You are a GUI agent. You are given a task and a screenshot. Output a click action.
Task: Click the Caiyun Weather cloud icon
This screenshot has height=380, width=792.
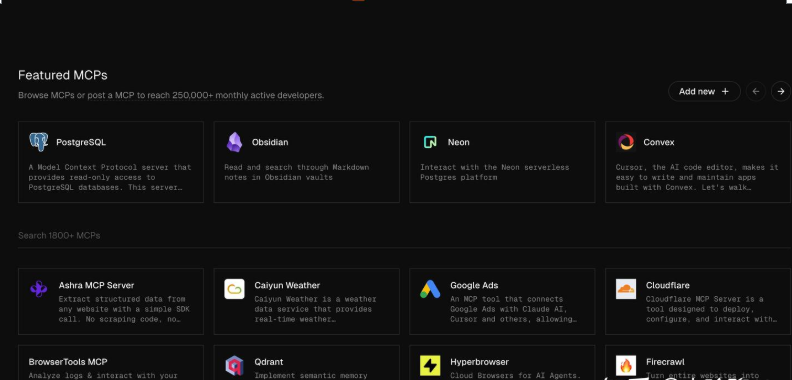pyautogui.click(x=234, y=289)
